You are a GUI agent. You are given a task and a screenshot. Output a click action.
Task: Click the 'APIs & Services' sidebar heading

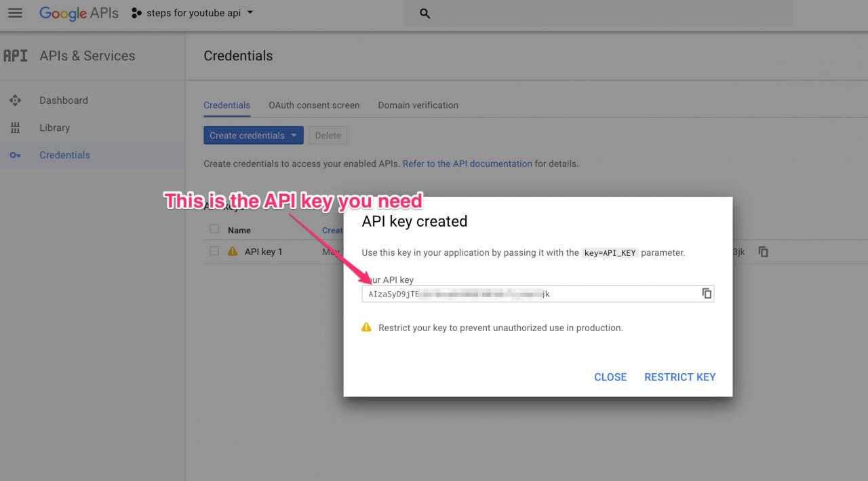click(x=87, y=56)
